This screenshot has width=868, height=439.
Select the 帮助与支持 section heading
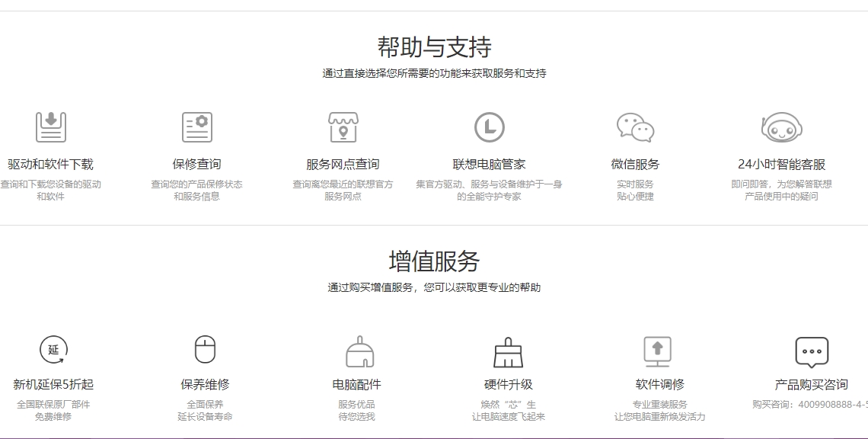(x=434, y=46)
